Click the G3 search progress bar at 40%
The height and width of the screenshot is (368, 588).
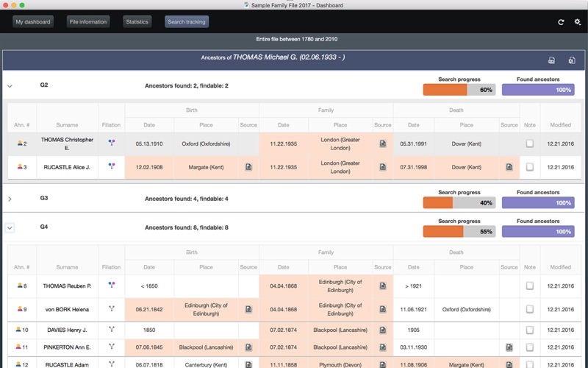pos(459,202)
